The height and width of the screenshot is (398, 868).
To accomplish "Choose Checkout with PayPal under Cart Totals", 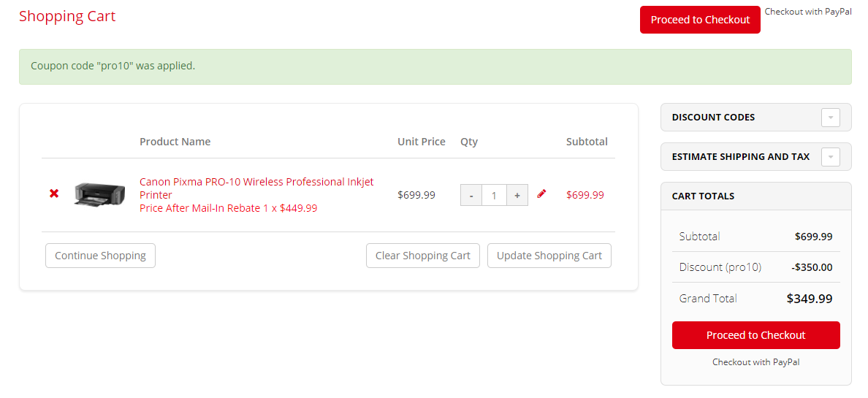I will [x=755, y=362].
